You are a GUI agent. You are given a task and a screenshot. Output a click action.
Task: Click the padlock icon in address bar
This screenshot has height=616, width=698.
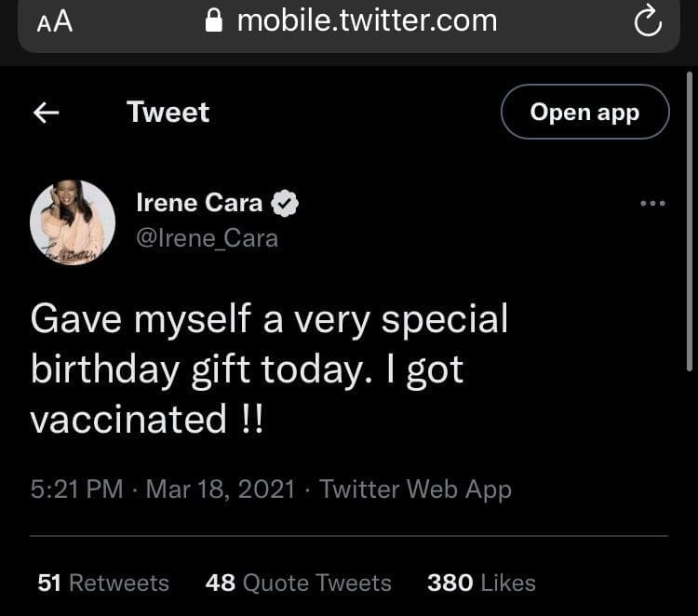click(x=215, y=21)
